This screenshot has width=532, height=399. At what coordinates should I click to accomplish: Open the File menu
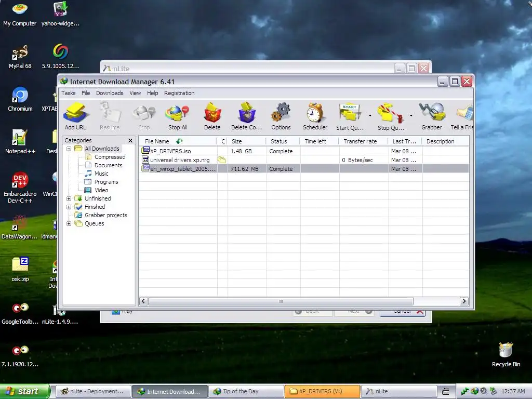point(86,93)
